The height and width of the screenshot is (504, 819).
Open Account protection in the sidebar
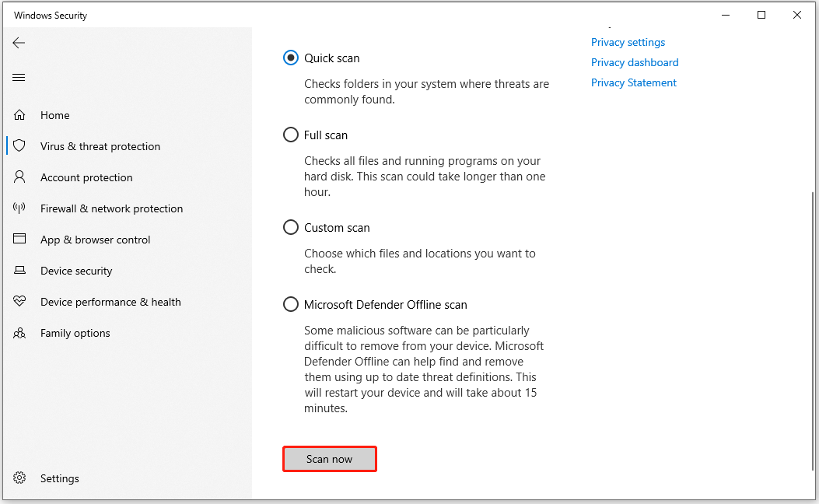pos(86,177)
